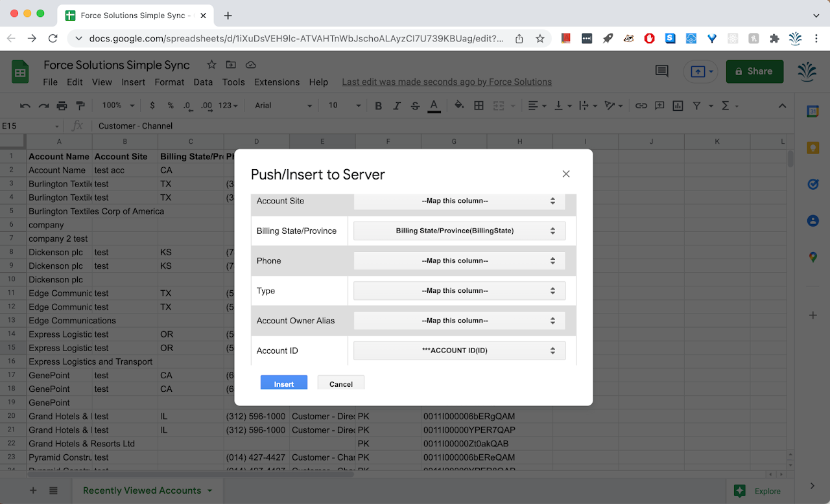Open the 100% zoom dropdown

pos(118,106)
